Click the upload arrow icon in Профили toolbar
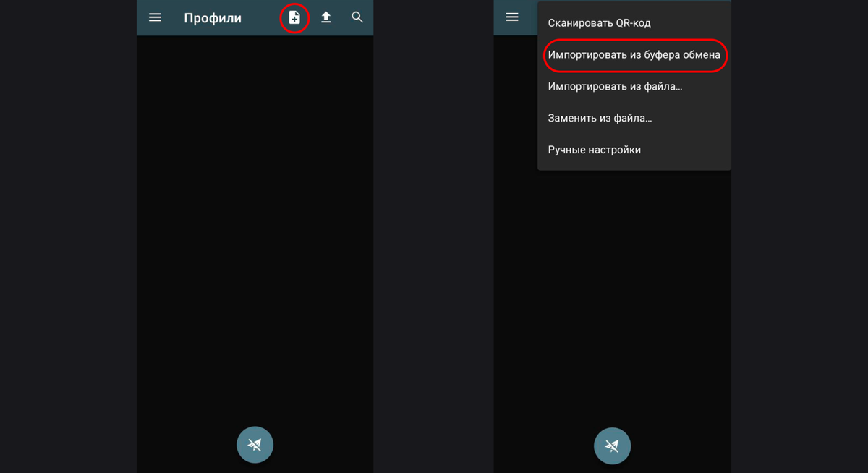This screenshot has height=473, width=868. 326,17
